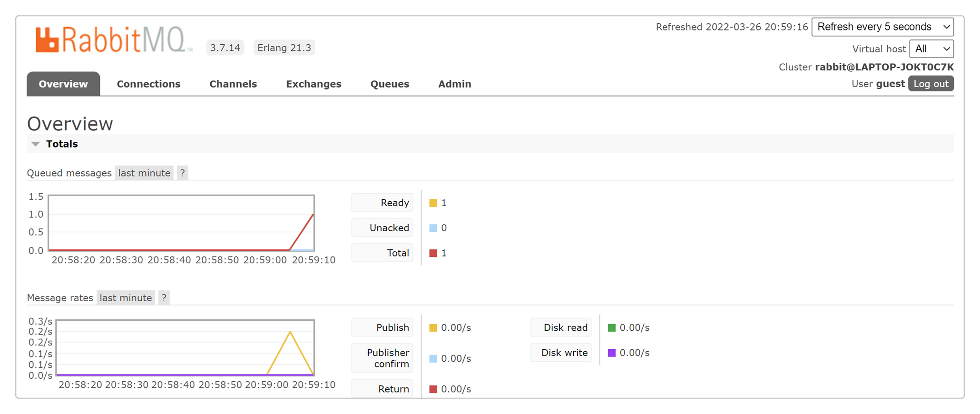Viewport: 980px width, 414px height.
Task: Click the Publish legend label
Action: [x=382, y=327]
